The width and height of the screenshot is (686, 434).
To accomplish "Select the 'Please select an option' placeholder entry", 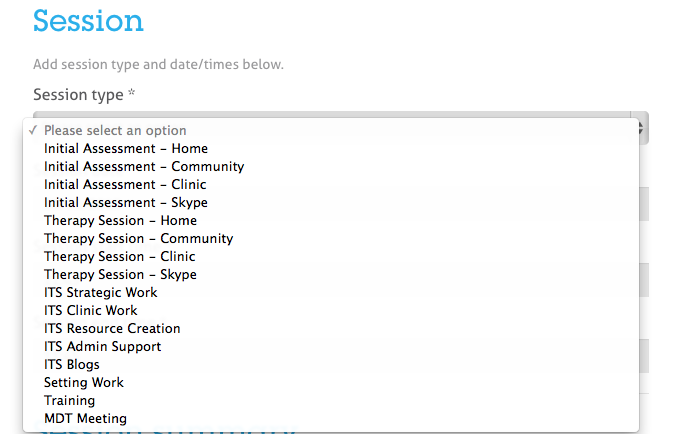I will 115,131.
